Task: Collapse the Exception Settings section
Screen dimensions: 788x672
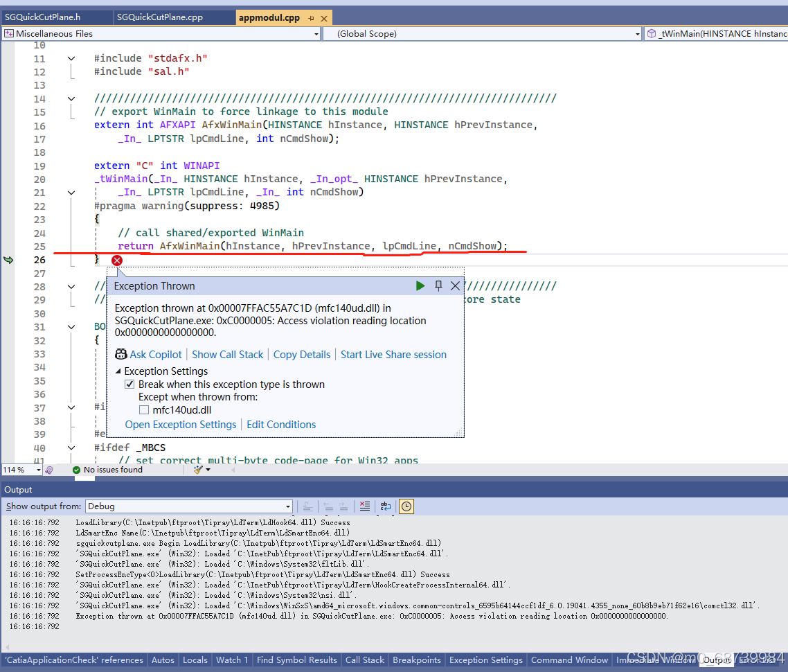Action: click(x=118, y=371)
